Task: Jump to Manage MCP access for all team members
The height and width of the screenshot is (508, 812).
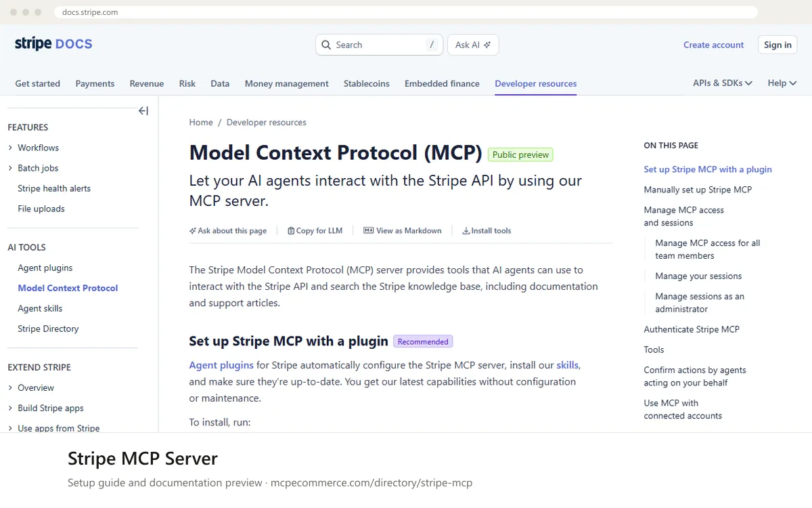Action: click(x=707, y=249)
